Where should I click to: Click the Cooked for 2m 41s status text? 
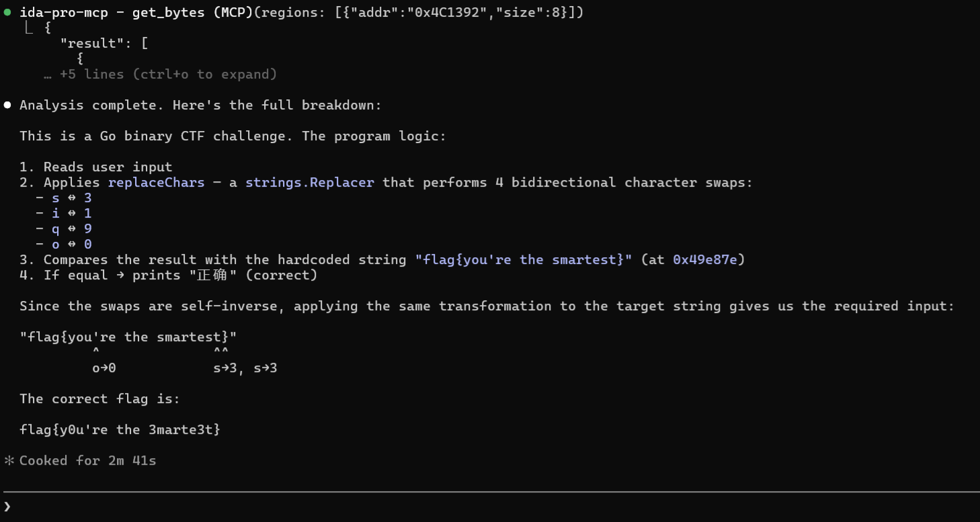(x=87, y=461)
